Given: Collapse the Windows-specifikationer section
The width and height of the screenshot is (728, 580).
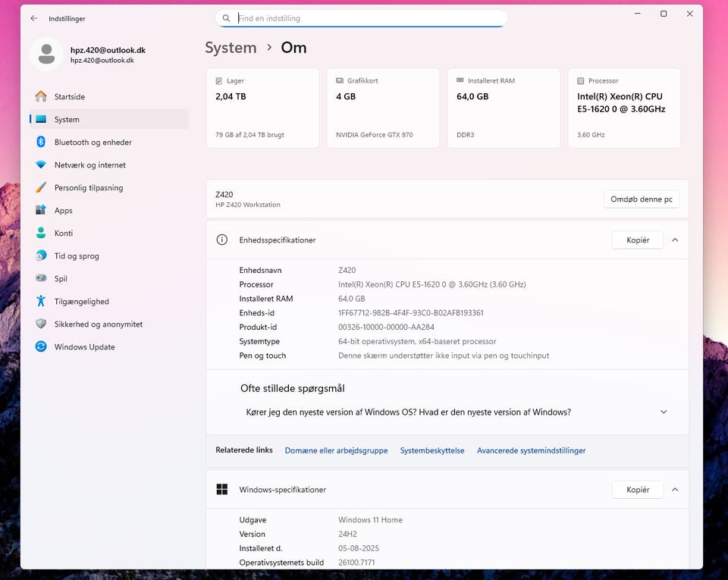Looking at the screenshot, I should pos(675,490).
